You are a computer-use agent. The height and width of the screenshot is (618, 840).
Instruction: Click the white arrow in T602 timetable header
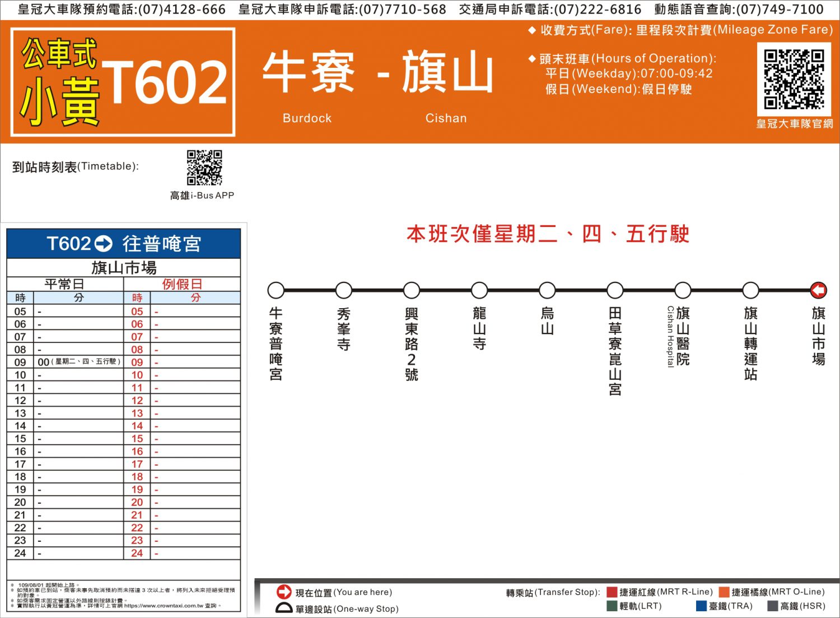(x=104, y=244)
